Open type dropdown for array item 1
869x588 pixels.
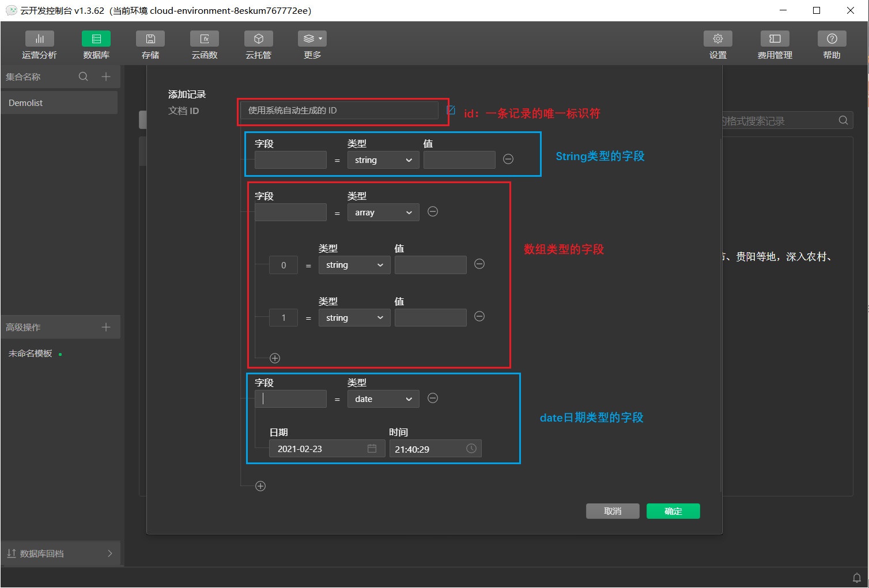tap(354, 318)
